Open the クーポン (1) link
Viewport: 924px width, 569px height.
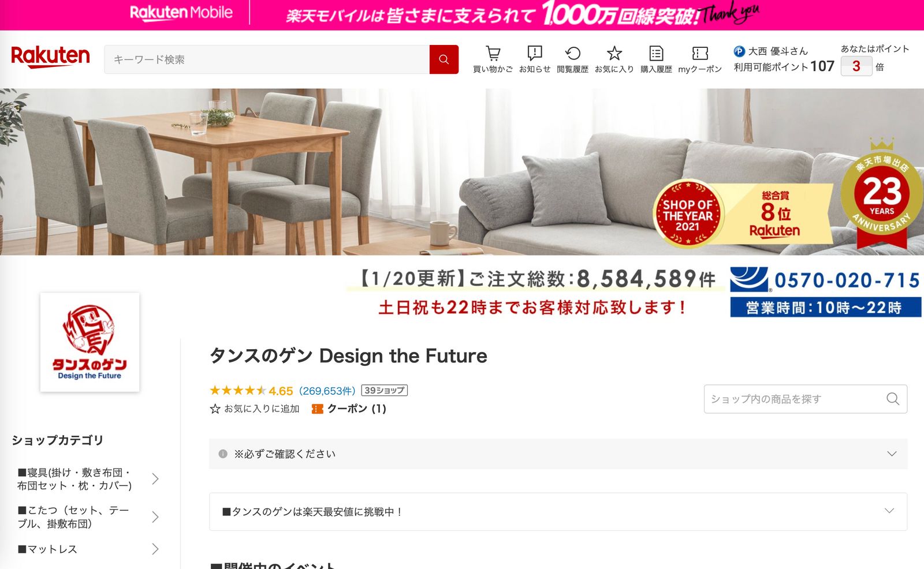(x=349, y=409)
